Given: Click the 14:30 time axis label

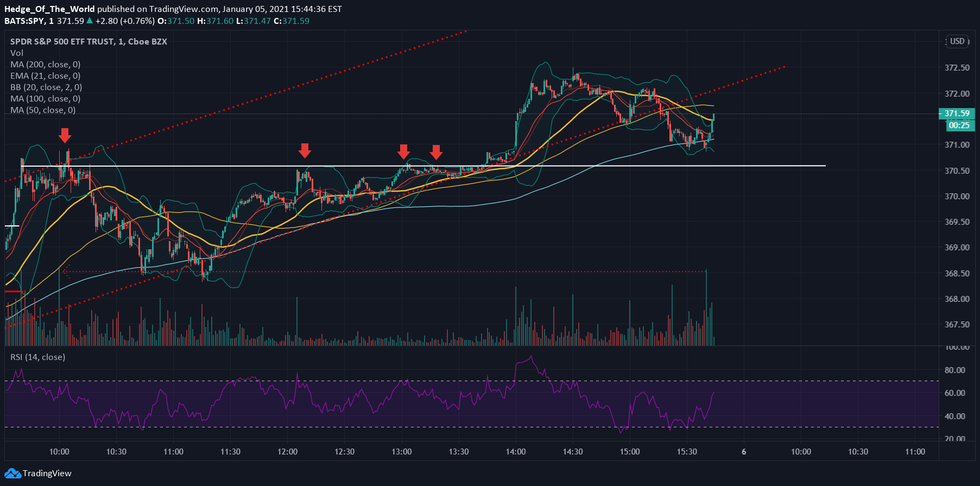Looking at the screenshot, I should [573, 452].
